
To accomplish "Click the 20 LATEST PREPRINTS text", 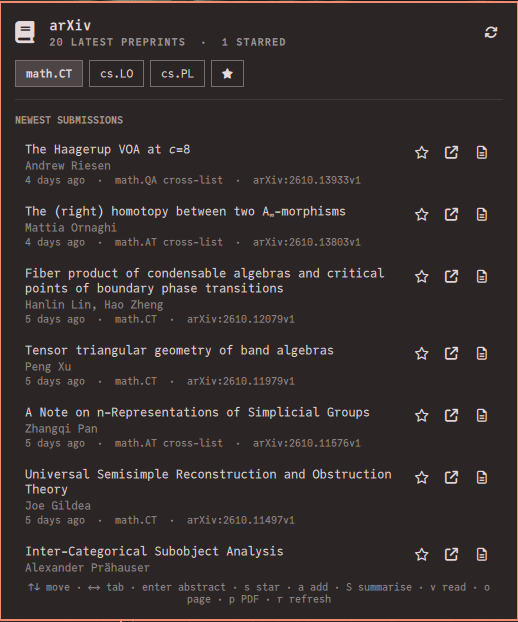I will coord(117,42).
